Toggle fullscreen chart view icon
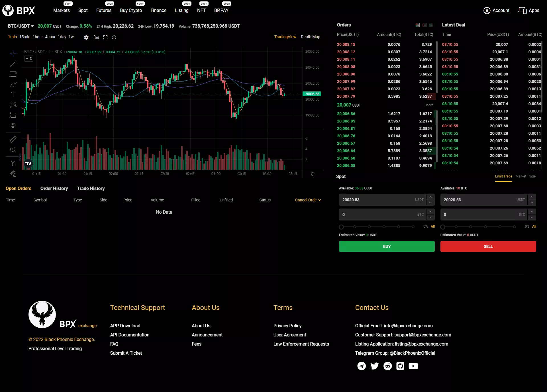 click(105, 37)
